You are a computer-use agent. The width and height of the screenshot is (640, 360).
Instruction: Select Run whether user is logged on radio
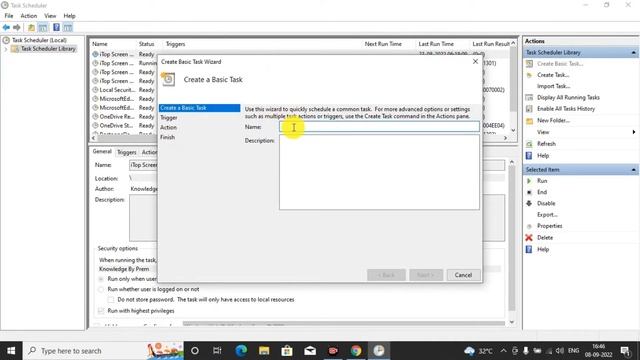point(101,289)
